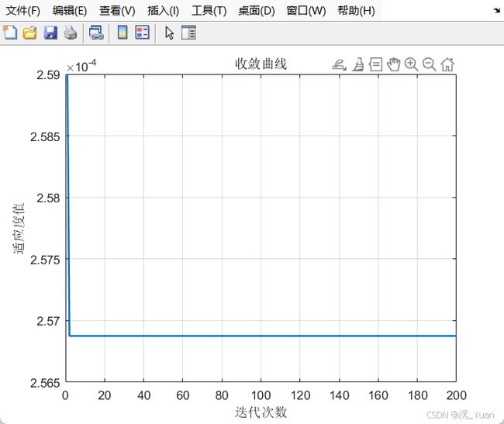504x424 pixels.
Task: Open the 文件(F) menu
Action: pyautogui.click(x=22, y=11)
